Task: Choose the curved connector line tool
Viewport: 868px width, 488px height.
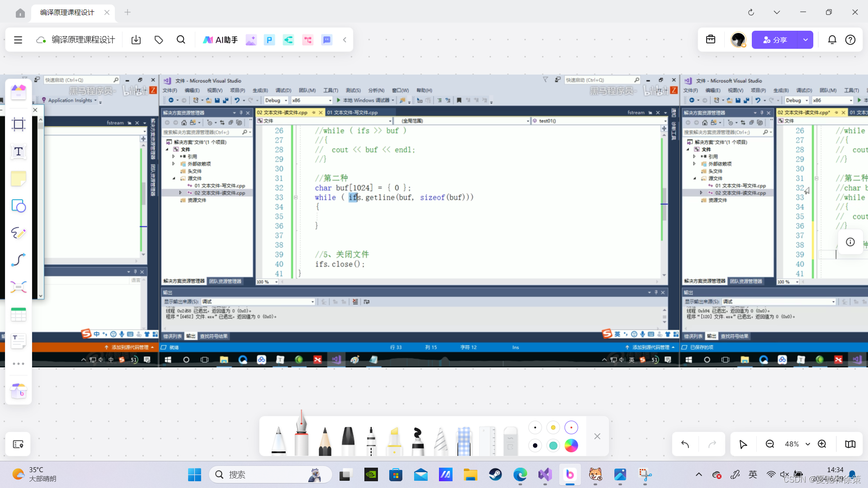Action: click(19, 260)
